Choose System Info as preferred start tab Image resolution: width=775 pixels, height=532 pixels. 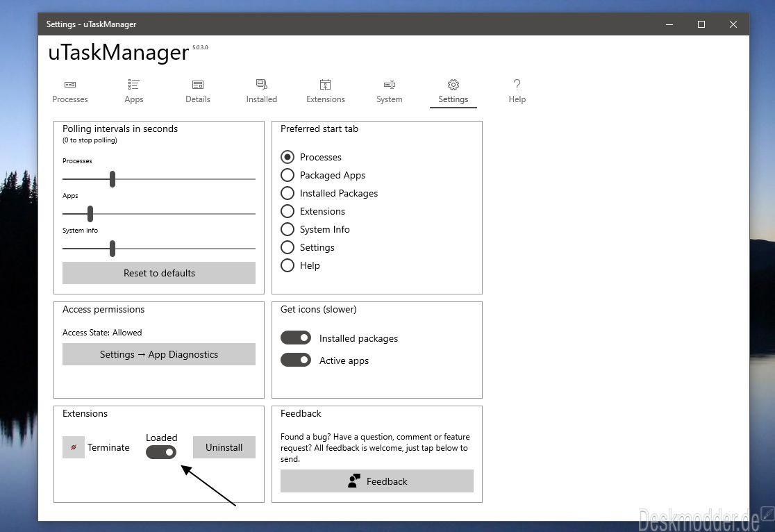pyautogui.click(x=287, y=229)
